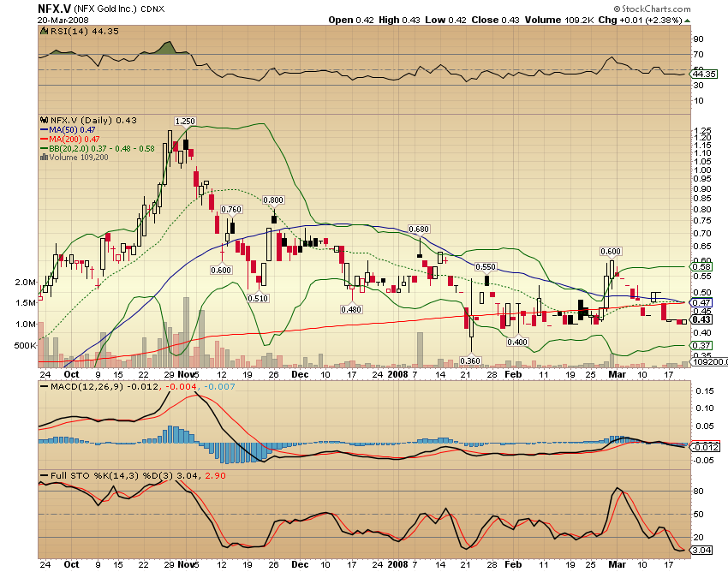Click the candlestick icon beside NFX.V (Daily)

click(44, 121)
